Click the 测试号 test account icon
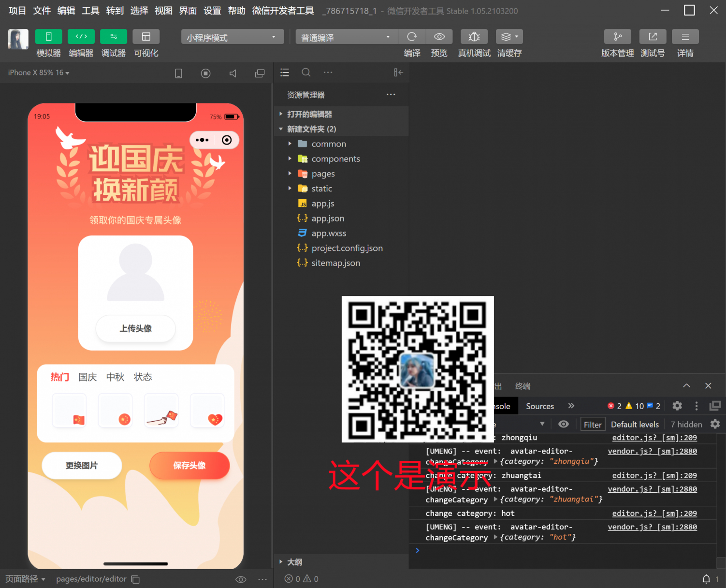 (x=653, y=36)
